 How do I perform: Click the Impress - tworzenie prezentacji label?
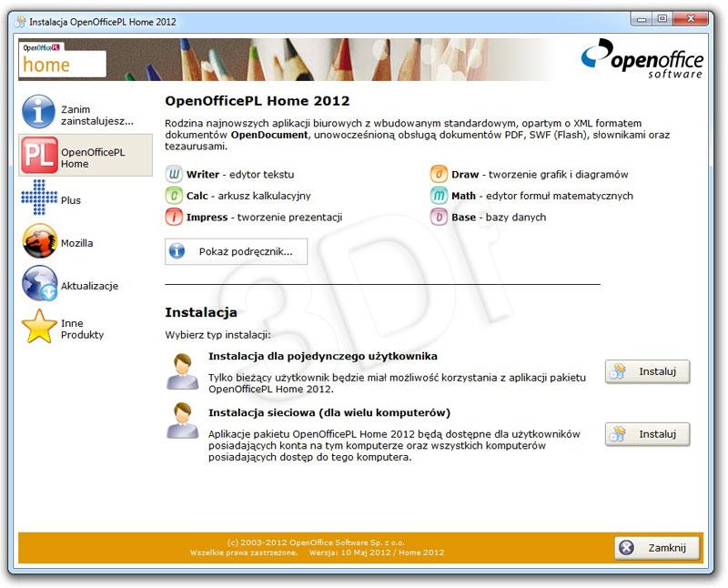coord(264,218)
